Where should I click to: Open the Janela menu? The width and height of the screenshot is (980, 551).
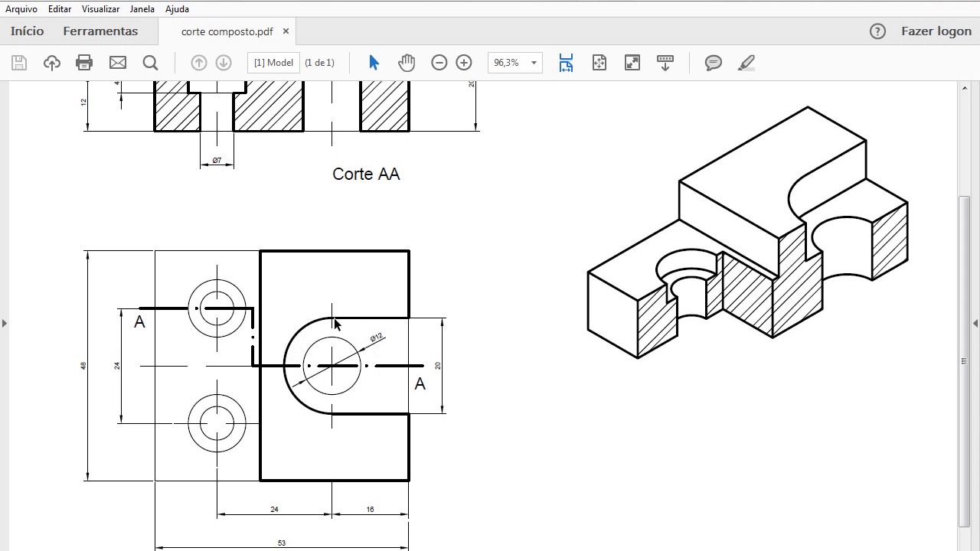pos(142,9)
